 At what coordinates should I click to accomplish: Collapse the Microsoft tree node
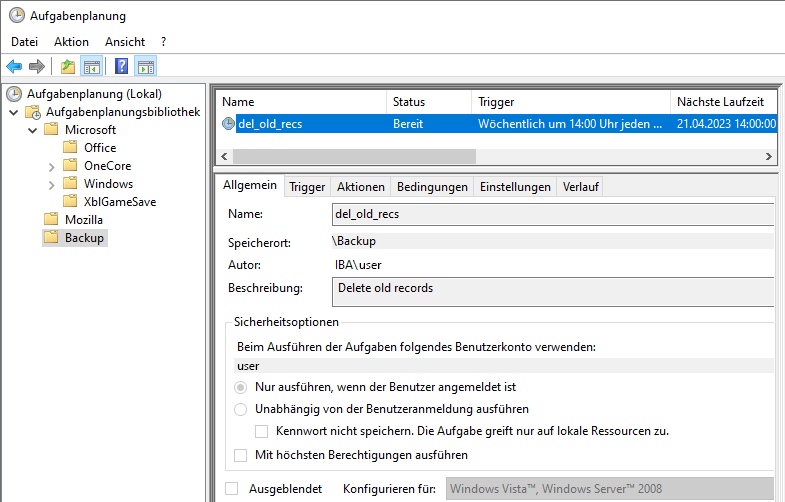tap(33, 131)
